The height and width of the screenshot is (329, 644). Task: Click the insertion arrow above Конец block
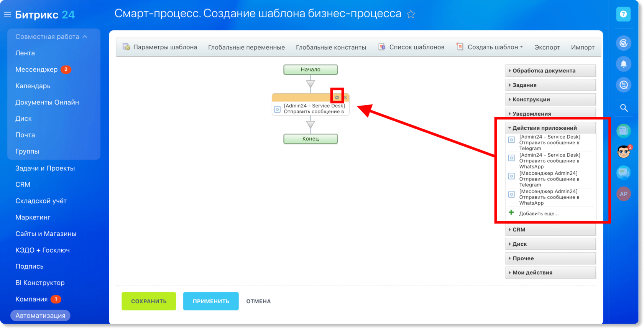[x=310, y=124]
